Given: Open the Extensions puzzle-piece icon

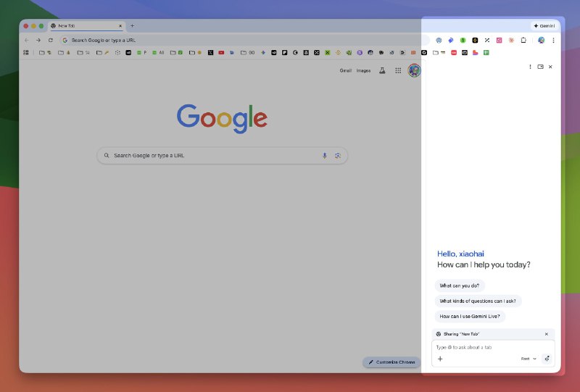Looking at the screenshot, I should click(x=523, y=40).
